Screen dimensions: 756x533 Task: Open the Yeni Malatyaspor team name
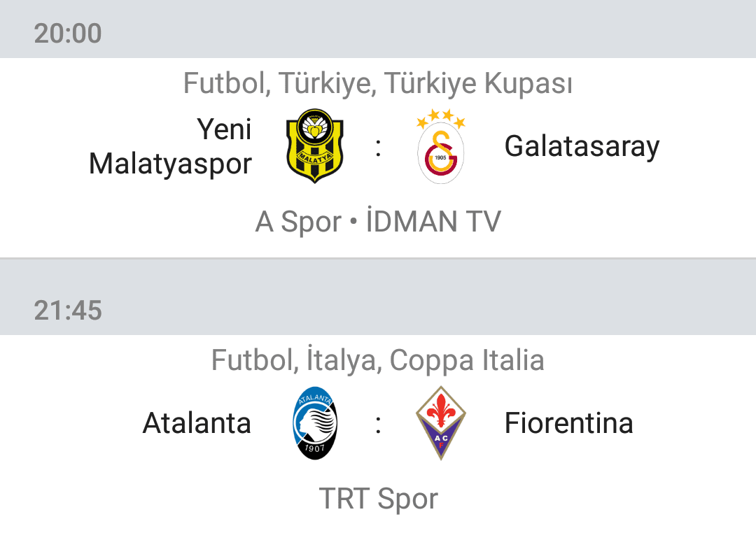[x=170, y=146]
